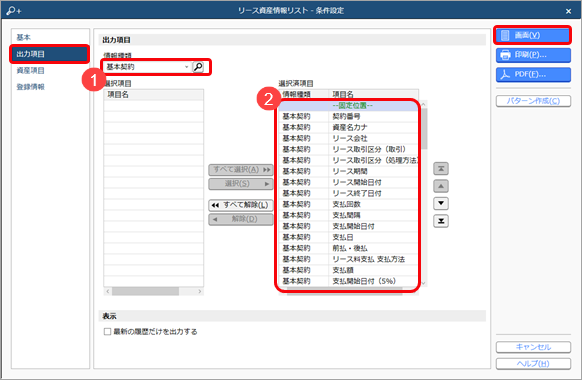
Task: Click the 選択項目 list horizontal scrollbar
Action: (146, 292)
